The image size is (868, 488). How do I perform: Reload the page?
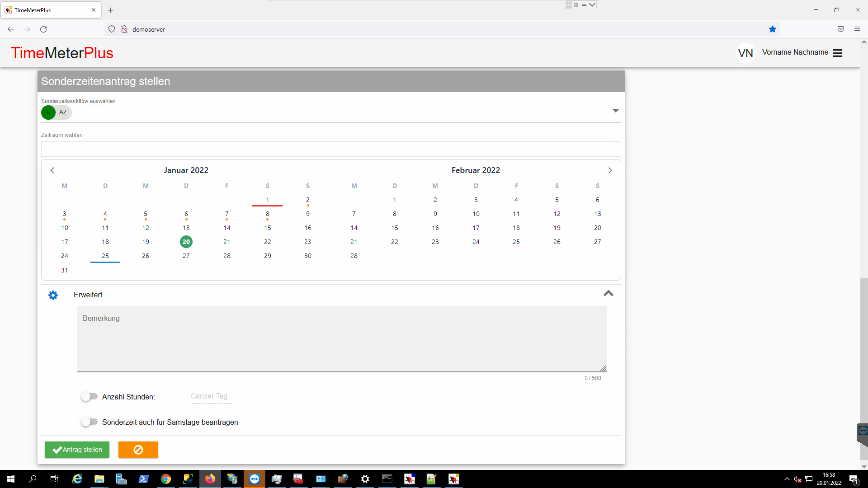pyautogui.click(x=43, y=29)
